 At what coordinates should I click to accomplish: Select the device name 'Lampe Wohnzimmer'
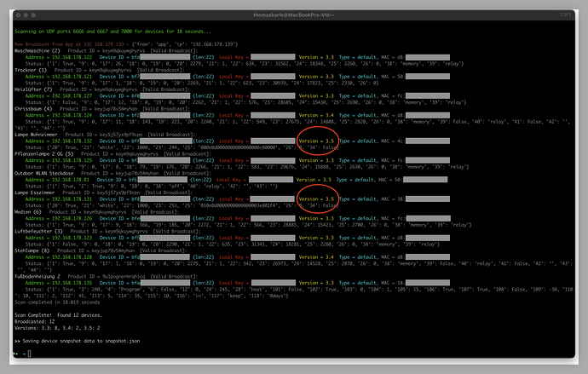point(36,135)
